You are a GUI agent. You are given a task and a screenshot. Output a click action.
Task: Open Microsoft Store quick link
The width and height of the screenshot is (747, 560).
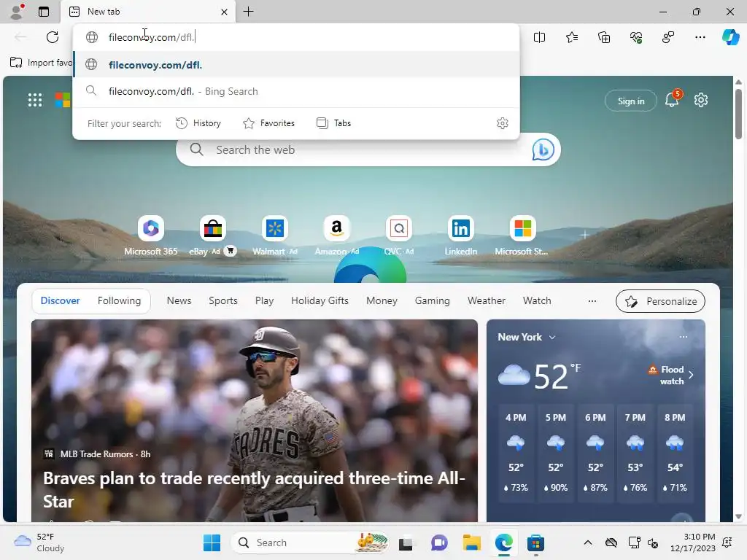522,236
